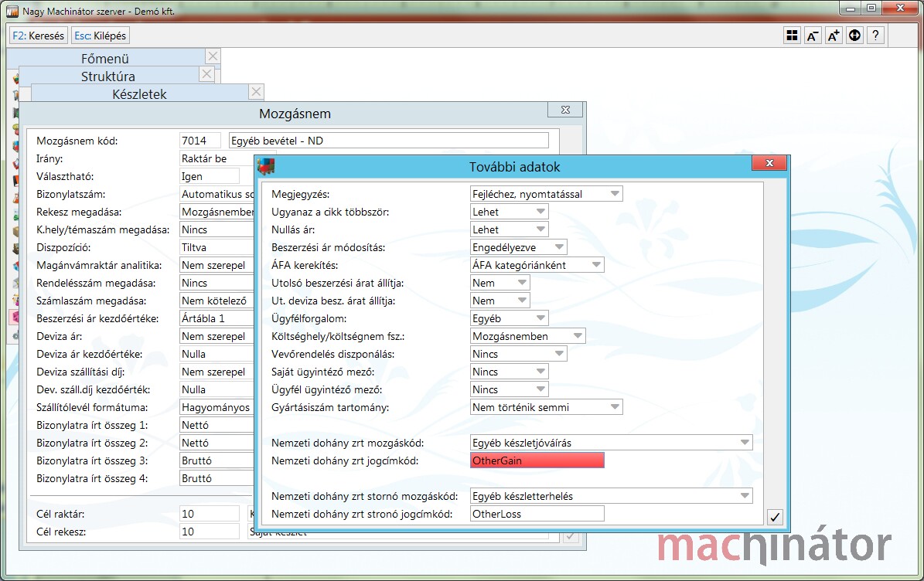
Task: Click the Cél rekesz field value 10
Action: tap(210, 532)
